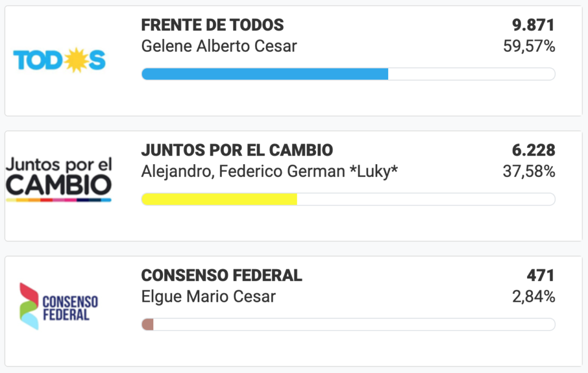Click candidate Alejandro, Federico German *Luky*
The image size is (588, 373).
(269, 172)
